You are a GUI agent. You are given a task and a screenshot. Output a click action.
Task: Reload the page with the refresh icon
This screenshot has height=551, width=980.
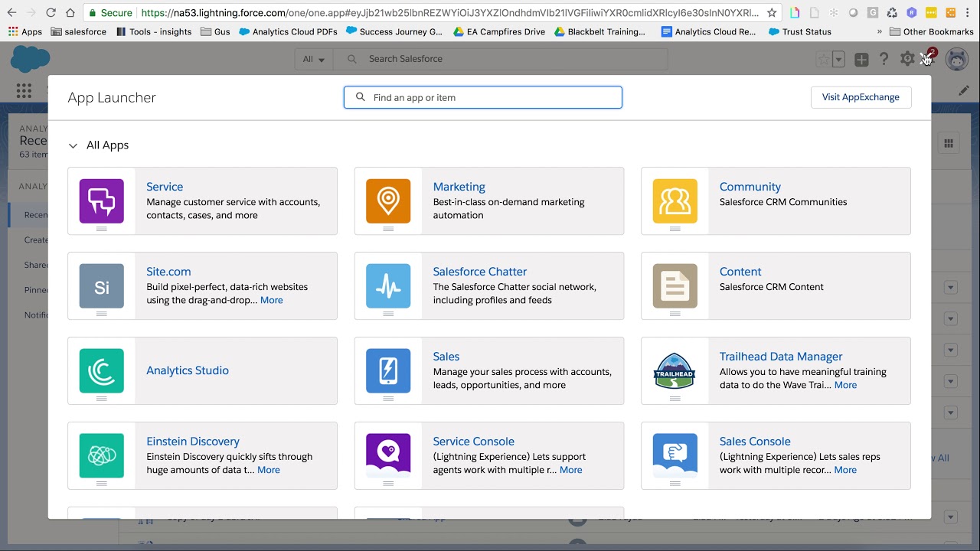point(51,13)
